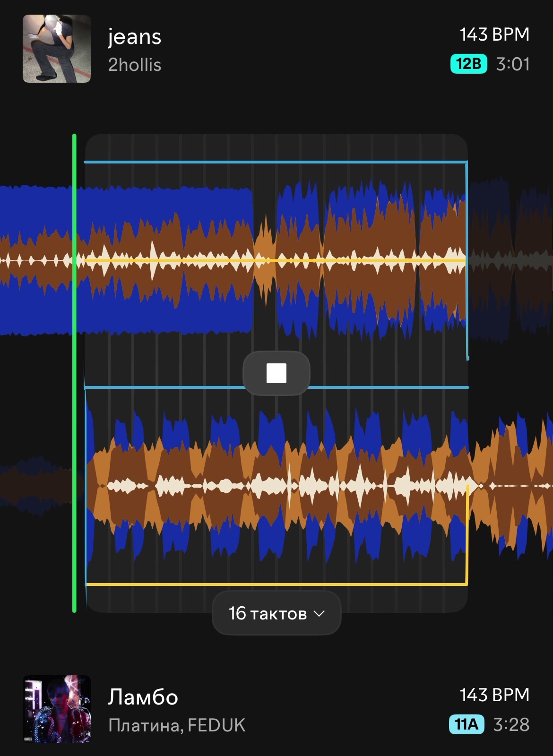Select the jeans track title
553x756 pixels.
135,37
